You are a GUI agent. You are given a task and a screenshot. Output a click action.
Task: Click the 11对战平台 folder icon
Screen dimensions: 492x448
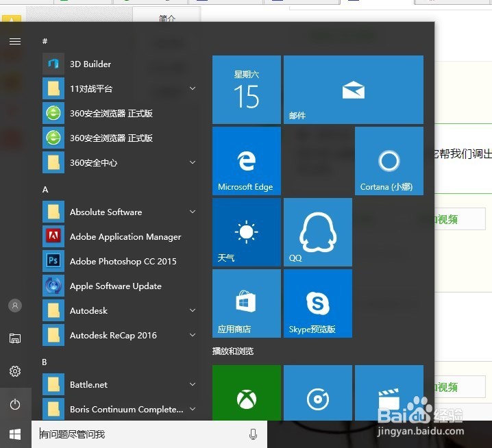coord(53,88)
